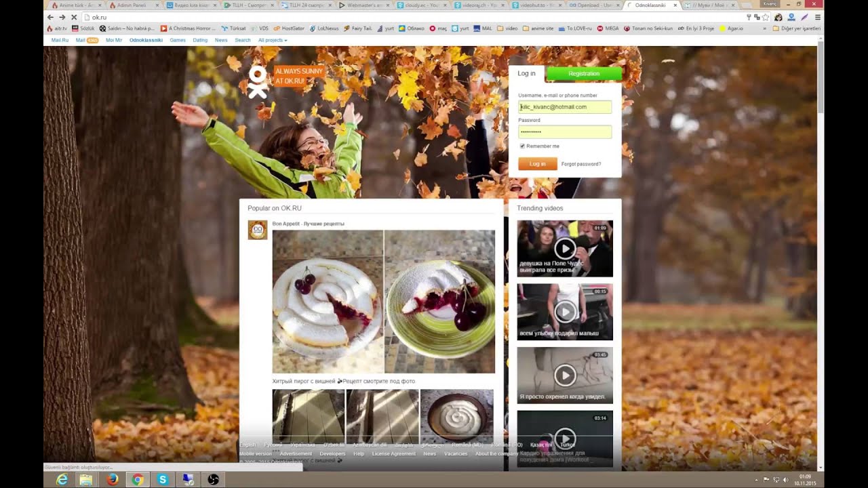Open File Explorer from the taskbar
The image size is (868, 488).
pos(86,479)
